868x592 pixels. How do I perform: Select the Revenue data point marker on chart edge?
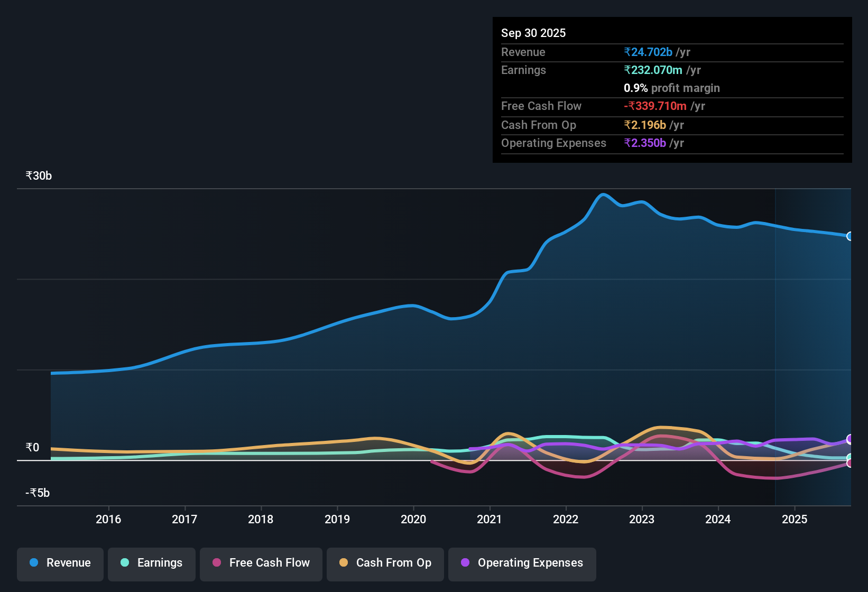point(850,236)
